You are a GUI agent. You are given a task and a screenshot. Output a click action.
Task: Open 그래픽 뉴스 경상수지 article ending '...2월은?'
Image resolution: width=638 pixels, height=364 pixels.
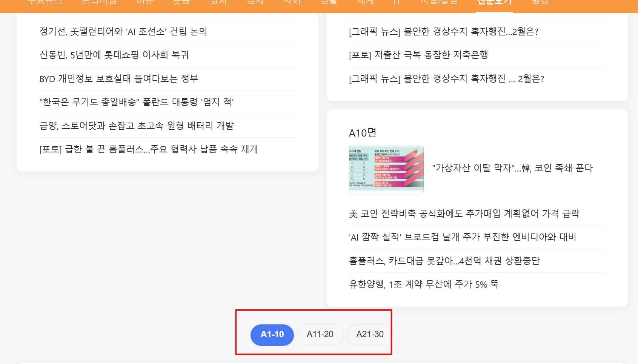[x=444, y=32]
